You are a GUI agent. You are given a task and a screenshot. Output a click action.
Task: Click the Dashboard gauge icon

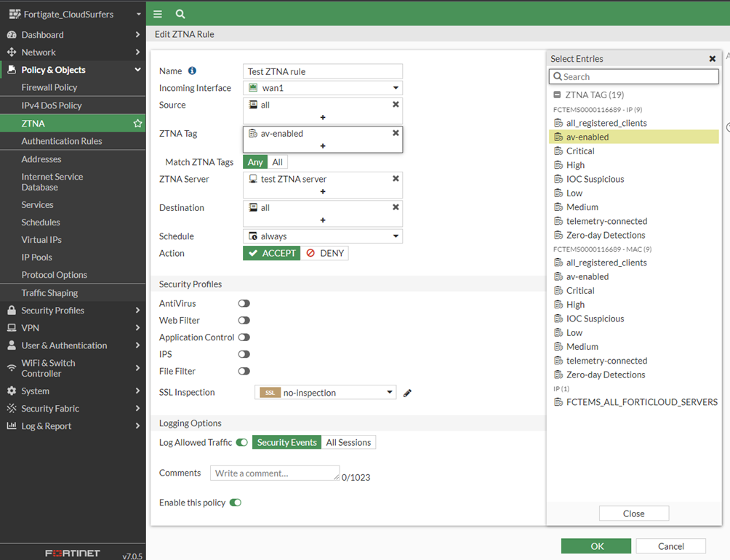12,34
